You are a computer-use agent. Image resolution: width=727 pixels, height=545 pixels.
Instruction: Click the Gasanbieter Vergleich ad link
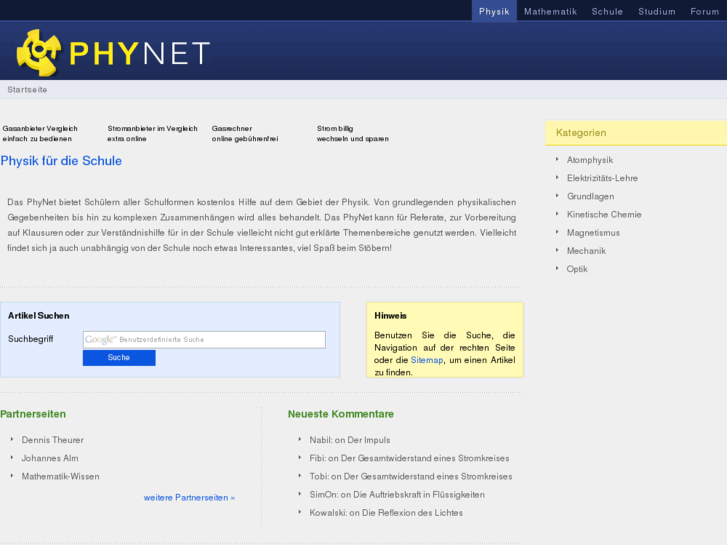[x=40, y=129]
